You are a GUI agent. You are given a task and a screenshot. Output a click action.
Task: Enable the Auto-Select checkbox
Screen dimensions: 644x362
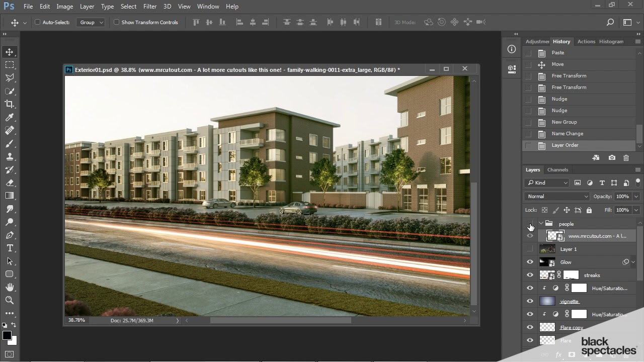point(38,22)
